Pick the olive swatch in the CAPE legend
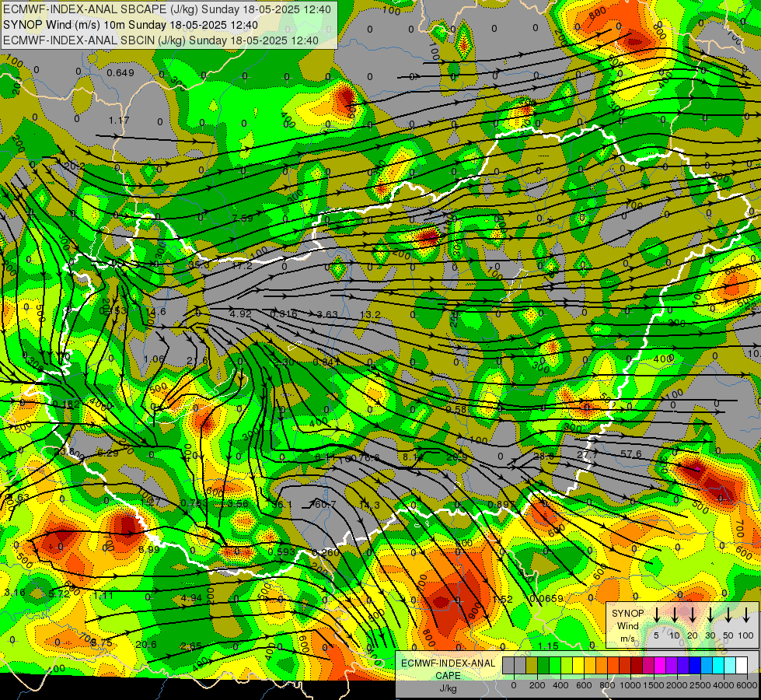This screenshot has height=700, width=761. click(x=532, y=666)
